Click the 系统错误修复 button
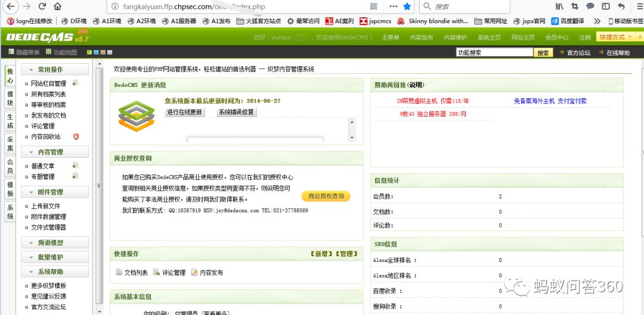This screenshot has height=315, width=644. 237,112
